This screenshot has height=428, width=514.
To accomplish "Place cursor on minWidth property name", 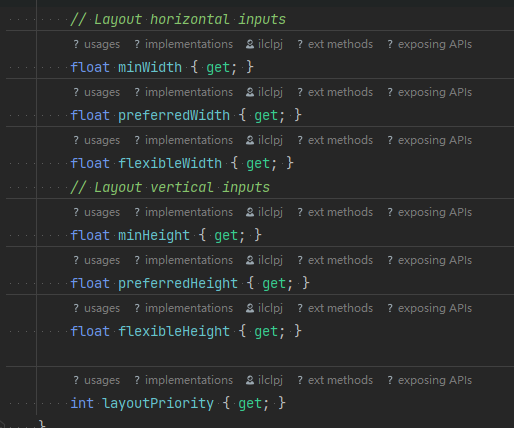I will 150,67.
